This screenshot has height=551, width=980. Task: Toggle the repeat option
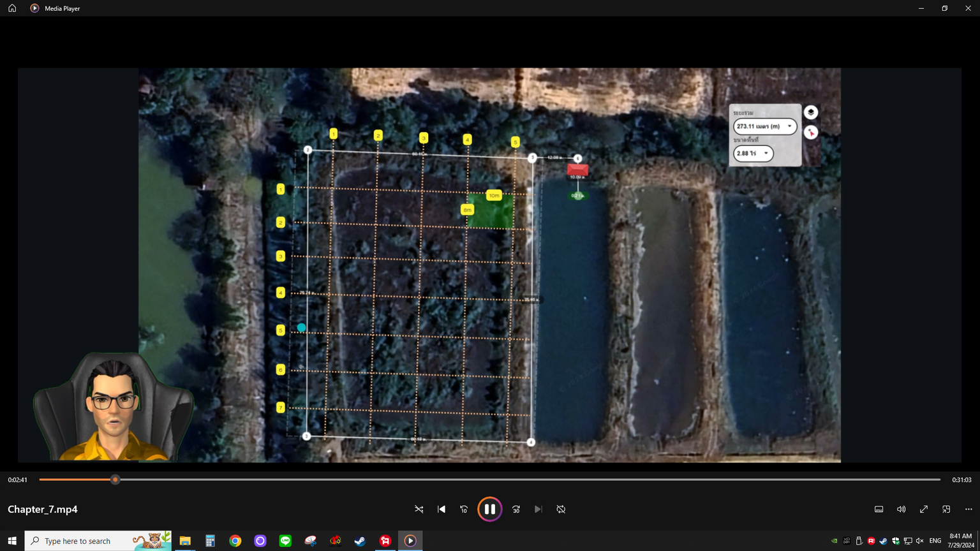pos(561,509)
